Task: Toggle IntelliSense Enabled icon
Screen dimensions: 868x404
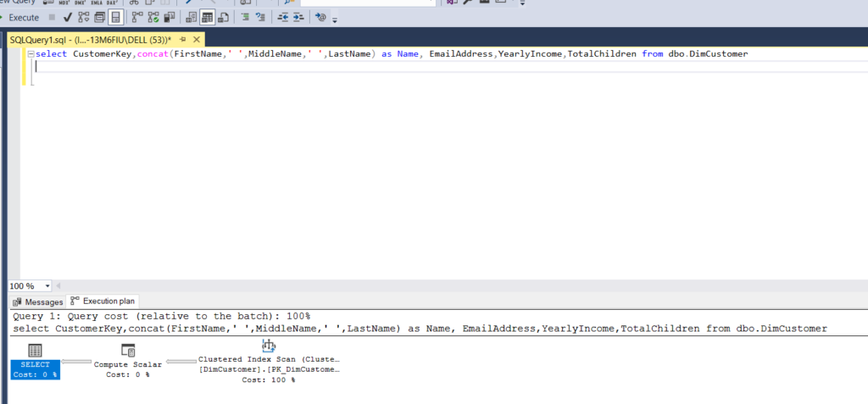Action: (115, 17)
